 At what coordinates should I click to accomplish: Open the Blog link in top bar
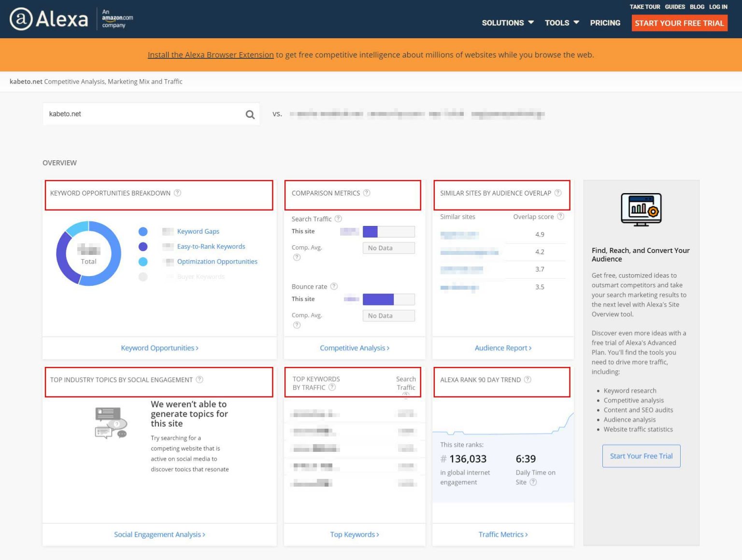(697, 7)
